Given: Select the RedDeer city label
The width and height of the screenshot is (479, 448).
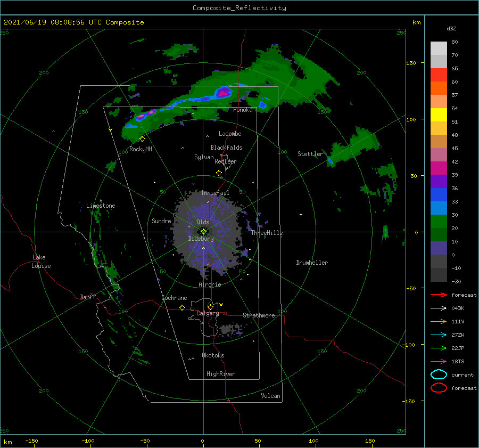Looking at the screenshot, I should click(226, 161).
